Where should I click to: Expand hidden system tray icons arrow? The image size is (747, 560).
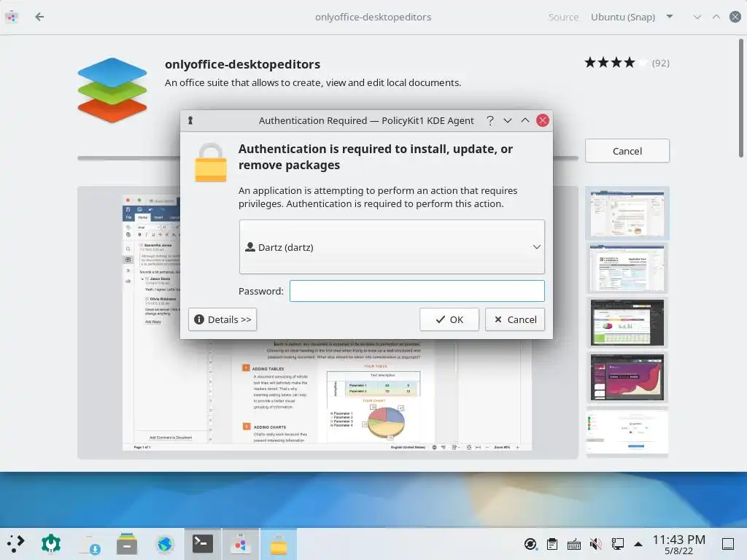[638, 544]
